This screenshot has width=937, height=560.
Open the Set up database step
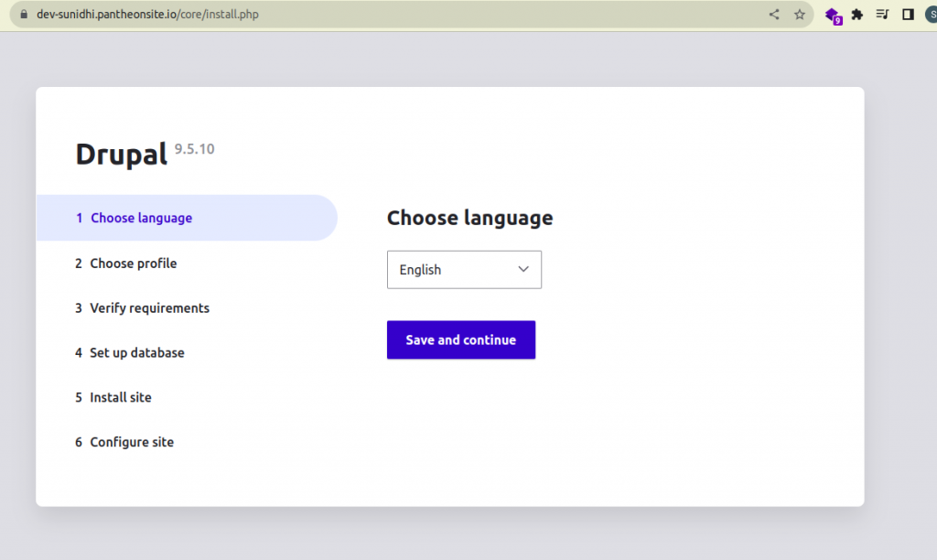[137, 352]
